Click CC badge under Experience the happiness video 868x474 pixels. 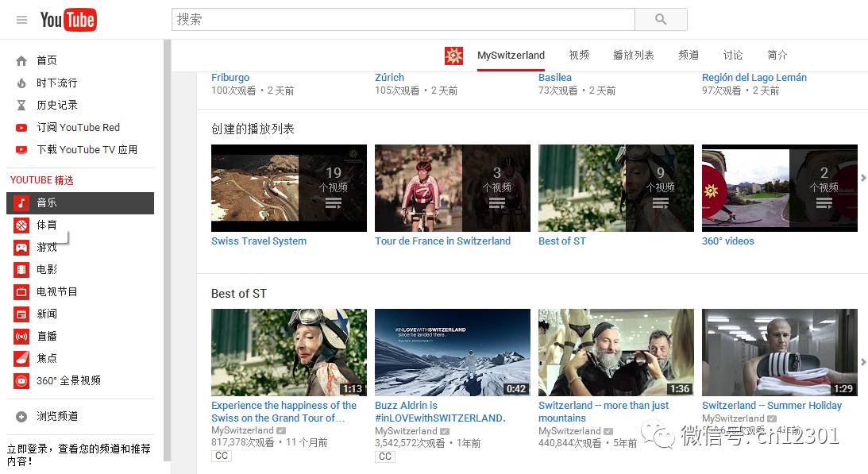pyautogui.click(x=222, y=456)
